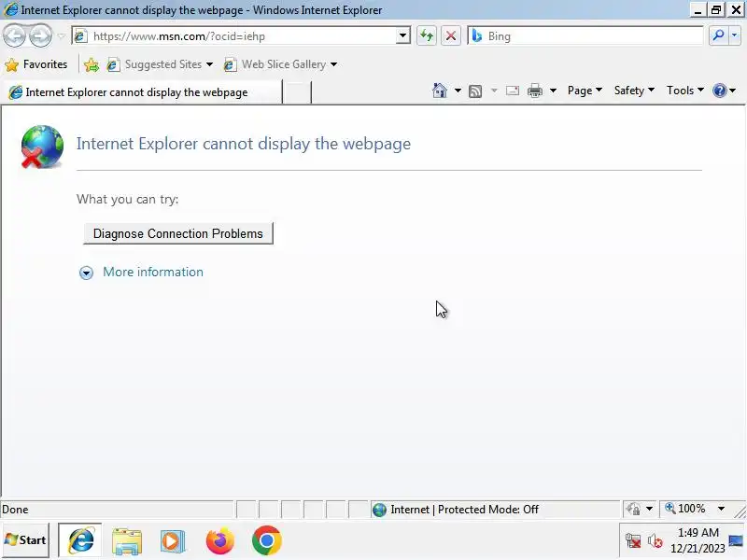Screen dimensions: 747x560
Task: Expand the address bar autocomplete dropdown
Action: (402, 35)
